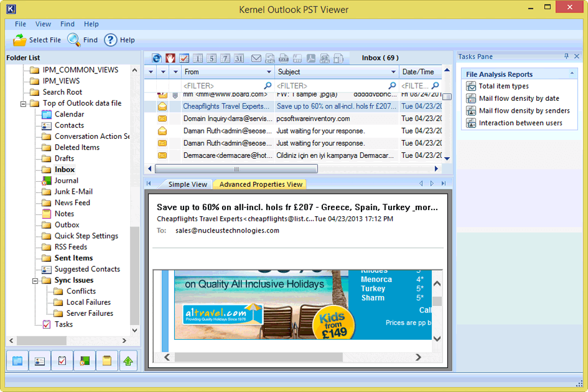
Task: Open Journal from bottom navigation icons
Action: pyautogui.click(x=84, y=361)
